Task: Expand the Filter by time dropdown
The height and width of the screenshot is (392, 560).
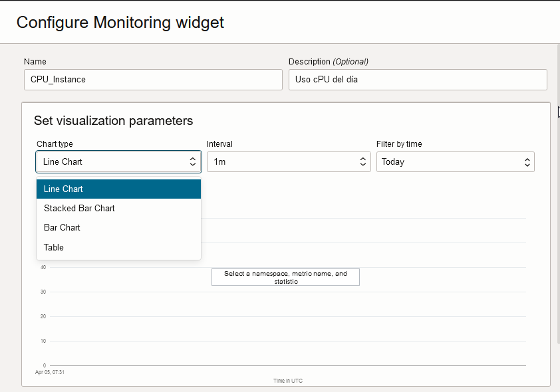Action: tap(456, 161)
